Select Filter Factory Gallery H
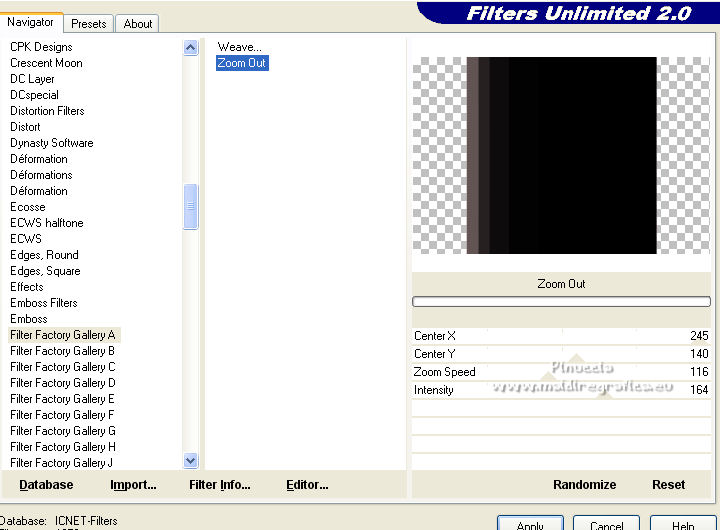Screen dimensions: 720x530 tap(62, 447)
